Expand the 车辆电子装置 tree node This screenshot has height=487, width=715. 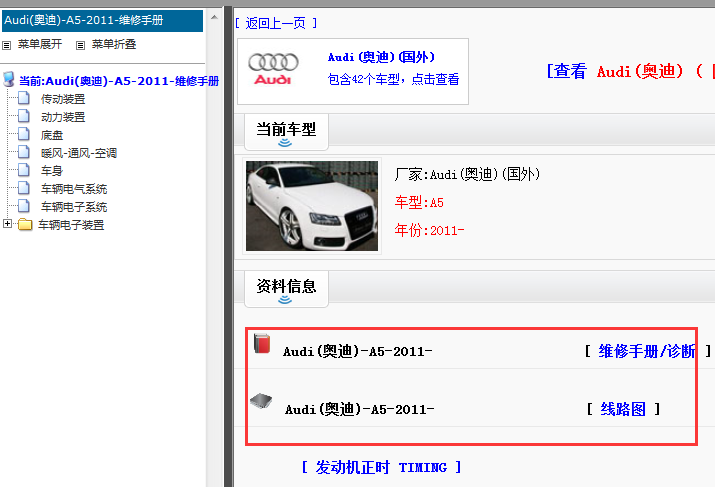[7, 223]
